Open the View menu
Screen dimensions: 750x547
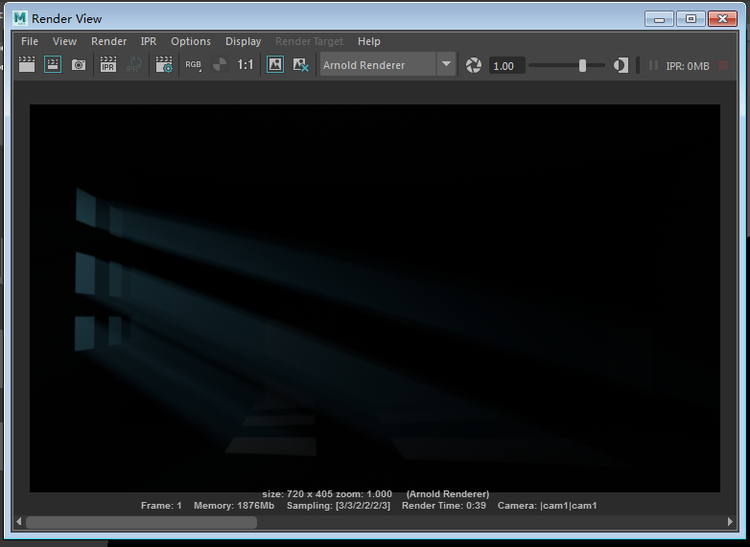tap(65, 42)
